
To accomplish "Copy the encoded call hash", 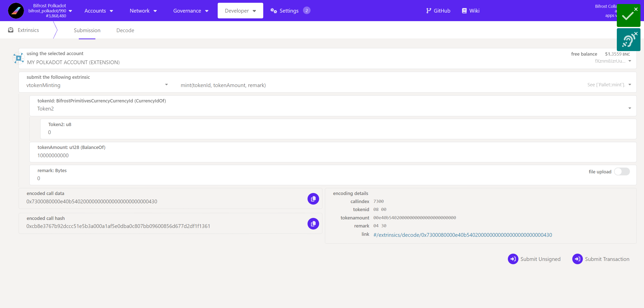I will coord(313,224).
